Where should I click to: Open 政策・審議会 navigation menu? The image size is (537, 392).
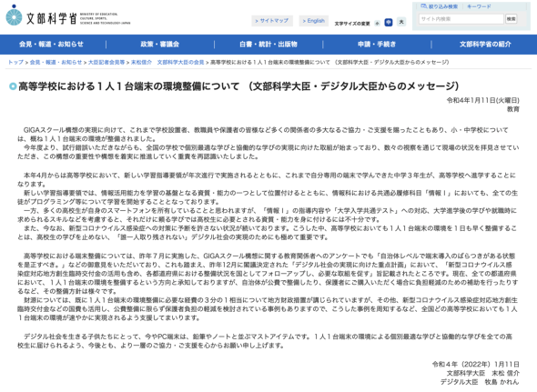(160, 45)
